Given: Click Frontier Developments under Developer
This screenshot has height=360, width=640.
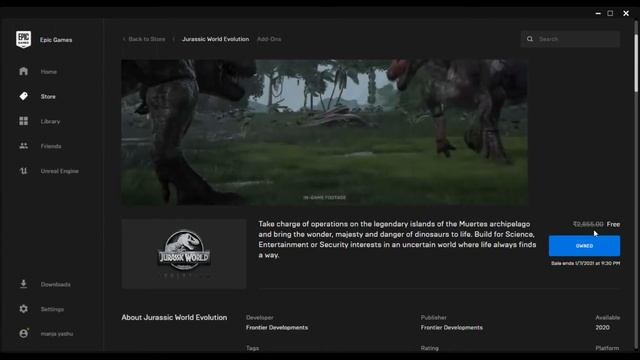Looking at the screenshot, I should (277, 328).
